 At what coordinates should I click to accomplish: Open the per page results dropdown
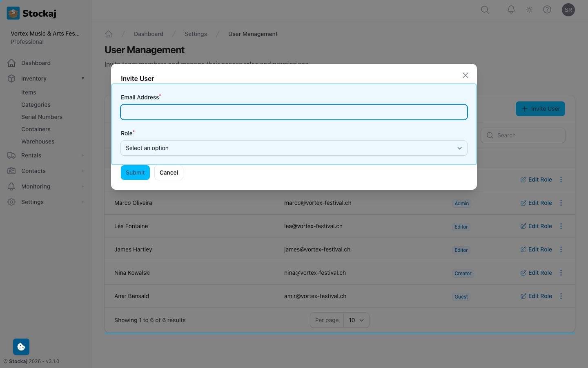[356, 320]
